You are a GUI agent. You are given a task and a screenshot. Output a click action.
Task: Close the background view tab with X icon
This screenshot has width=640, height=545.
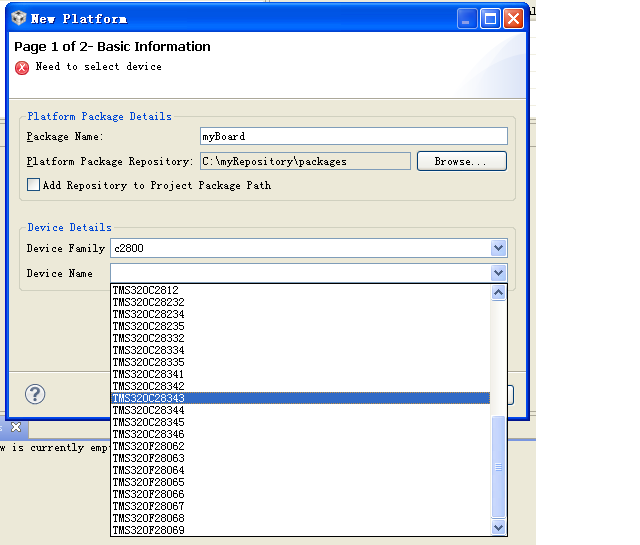(16, 427)
